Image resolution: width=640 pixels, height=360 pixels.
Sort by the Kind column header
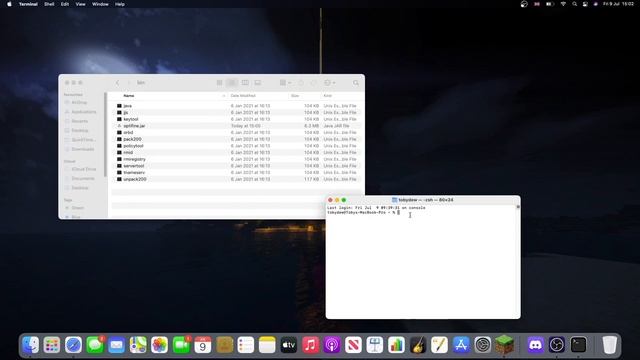327,96
